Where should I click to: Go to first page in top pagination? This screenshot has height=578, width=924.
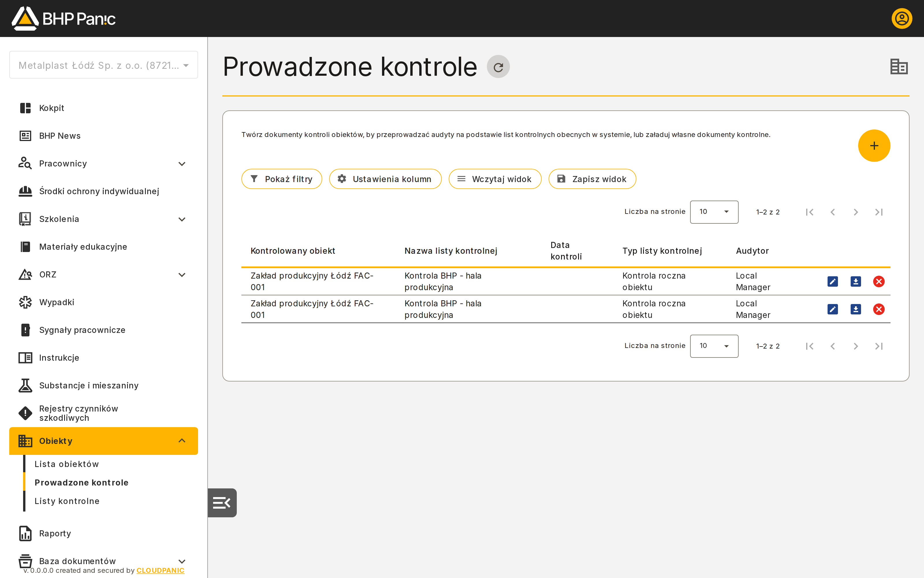(809, 212)
